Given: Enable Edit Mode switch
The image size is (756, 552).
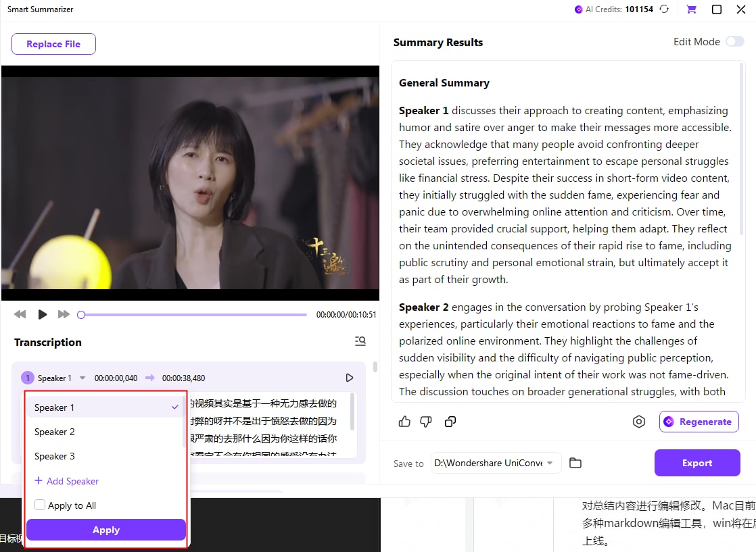Looking at the screenshot, I should point(734,42).
